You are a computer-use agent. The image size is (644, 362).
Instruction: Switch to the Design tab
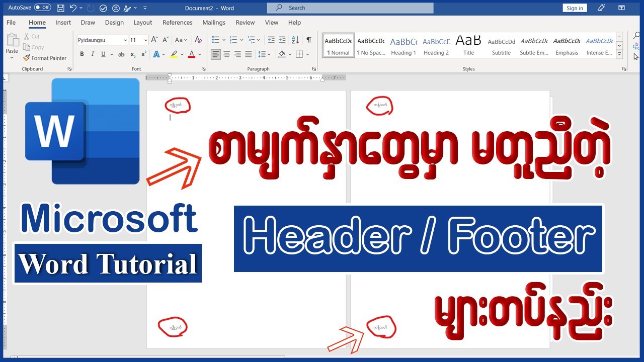(x=114, y=23)
